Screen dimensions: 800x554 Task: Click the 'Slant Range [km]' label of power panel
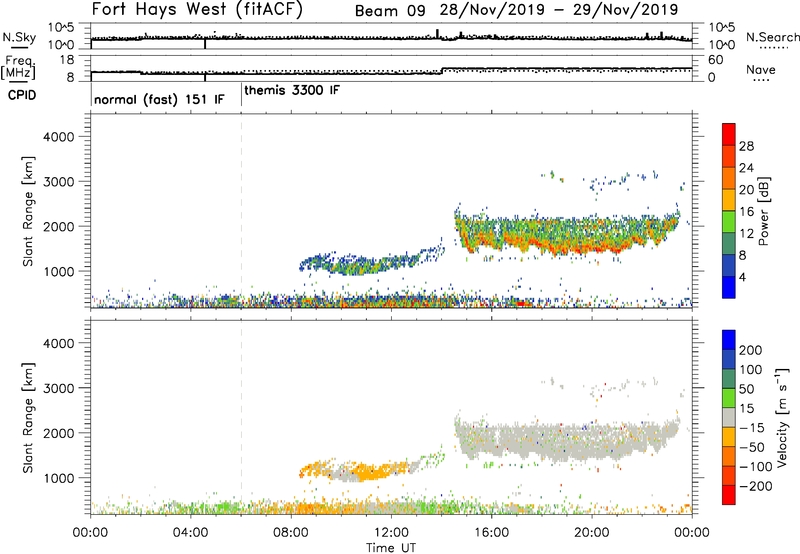tap(28, 211)
